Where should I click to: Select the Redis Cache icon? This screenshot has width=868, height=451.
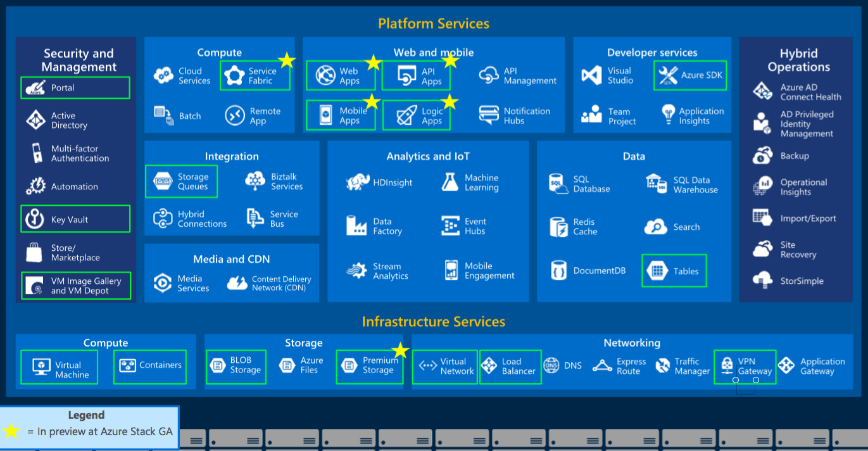point(558,227)
